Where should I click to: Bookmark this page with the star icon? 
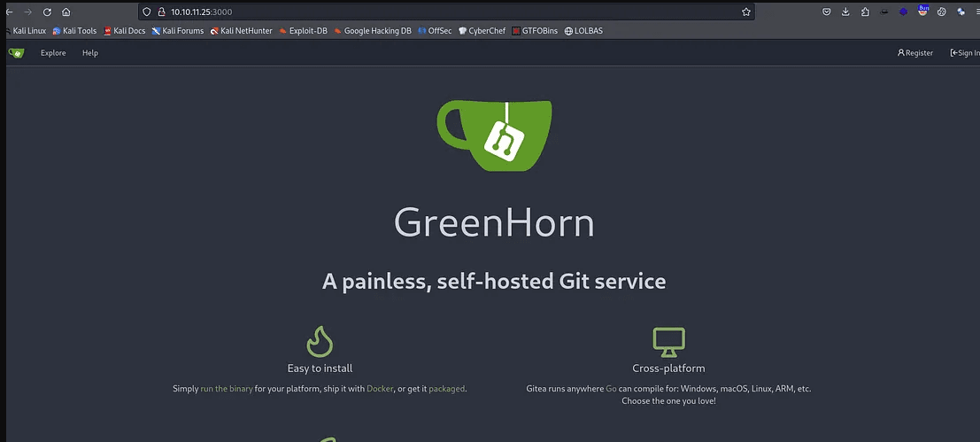746,12
